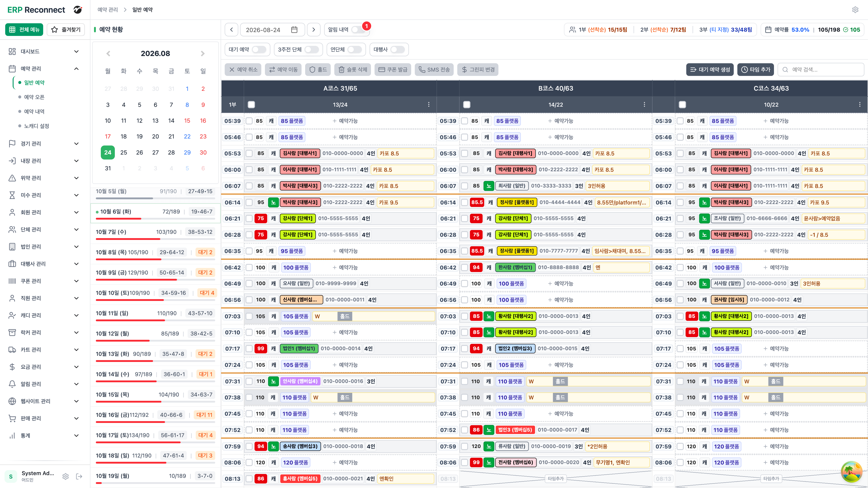Click in the 예약 검색 search field
Image resolution: width=868 pixels, height=488 pixels.
(821, 70)
